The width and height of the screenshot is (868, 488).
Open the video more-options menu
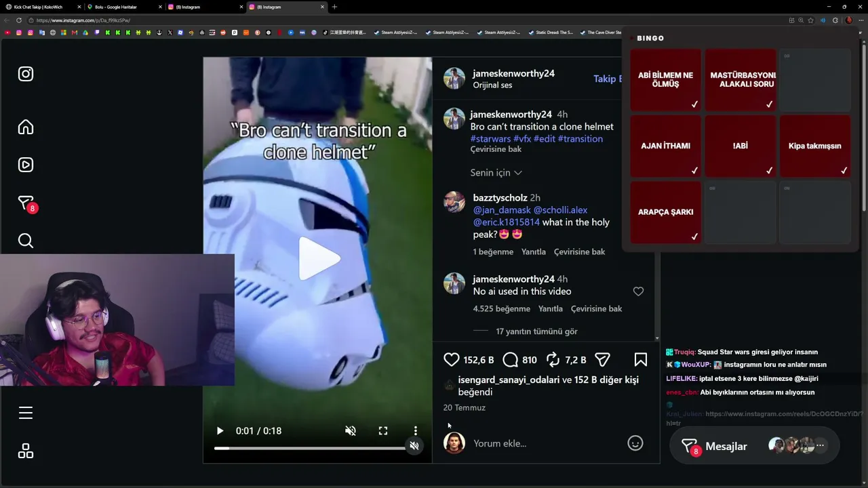(416, 431)
